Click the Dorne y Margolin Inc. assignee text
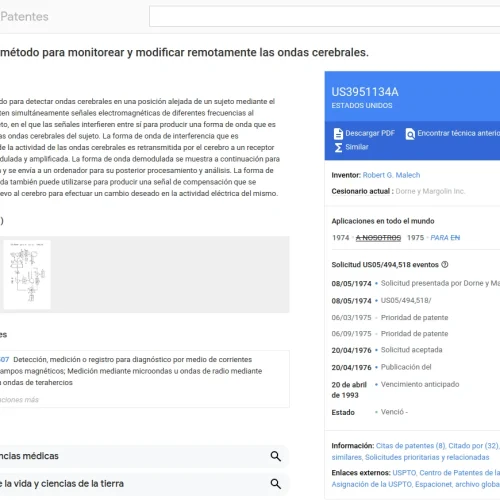This screenshot has height=500, width=500. click(430, 191)
